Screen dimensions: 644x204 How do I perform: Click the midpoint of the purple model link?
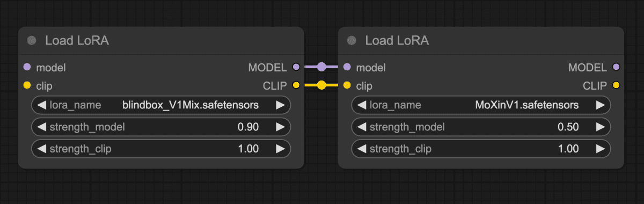(321, 67)
